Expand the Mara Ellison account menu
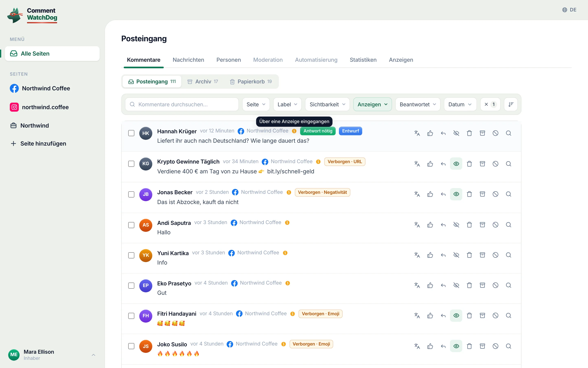Image resolution: width=588 pixels, height=368 pixels. [52, 355]
